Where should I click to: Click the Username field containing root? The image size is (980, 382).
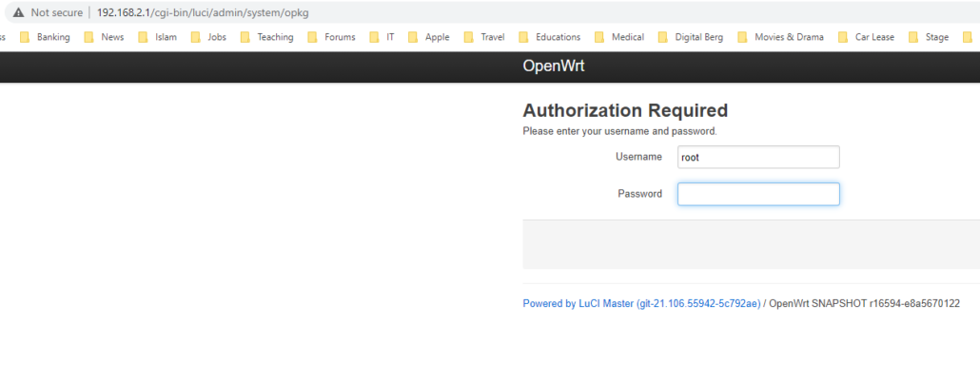pos(758,158)
